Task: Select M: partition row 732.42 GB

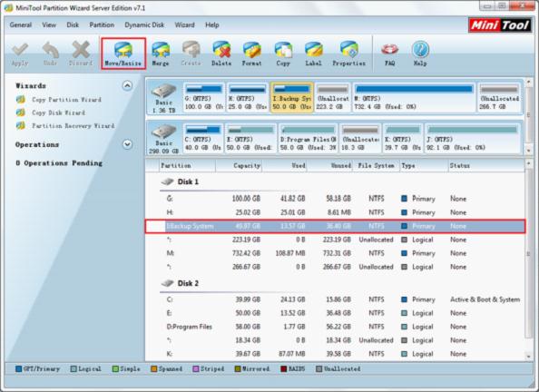Action: (335, 253)
